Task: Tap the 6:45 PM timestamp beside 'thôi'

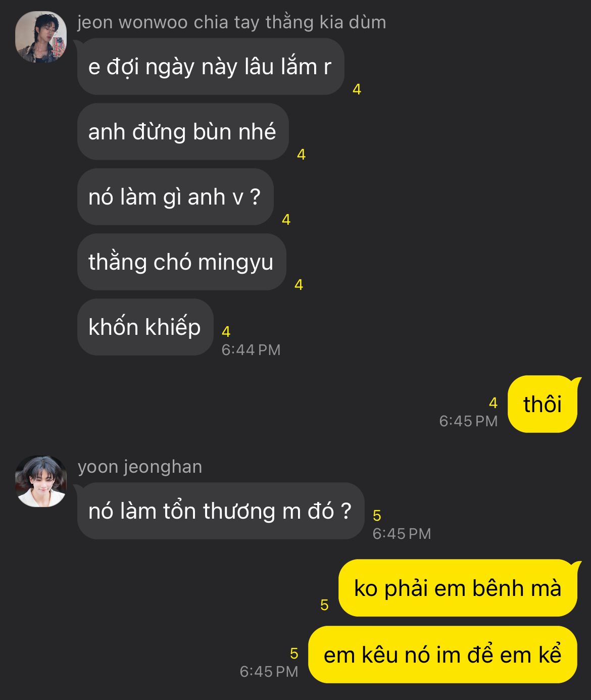Action: point(468,421)
